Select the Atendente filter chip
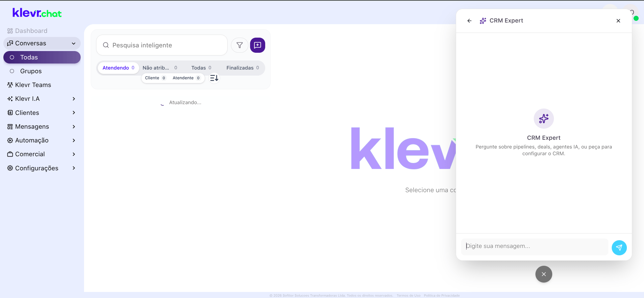644x298 pixels. click(x=187, y=78)
